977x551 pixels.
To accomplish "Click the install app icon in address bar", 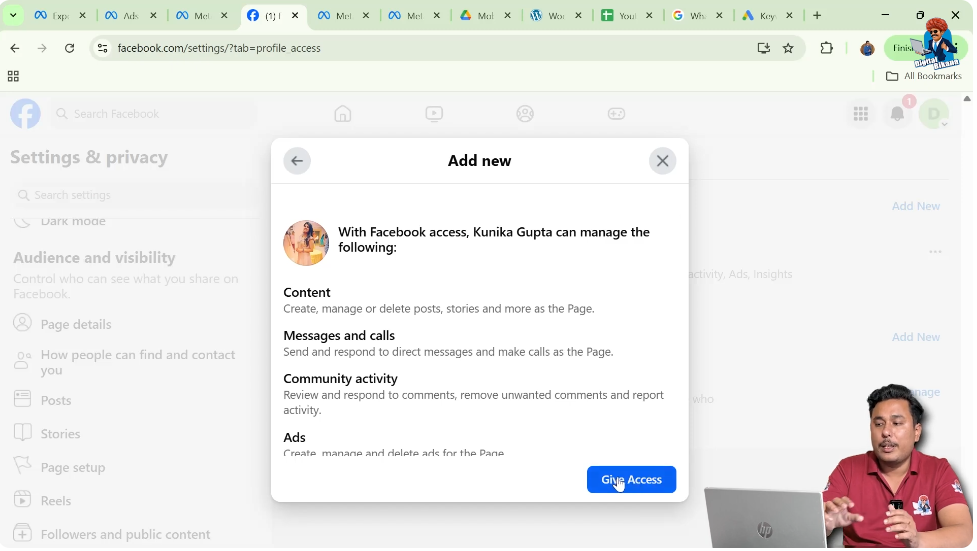I will [766, 49].
